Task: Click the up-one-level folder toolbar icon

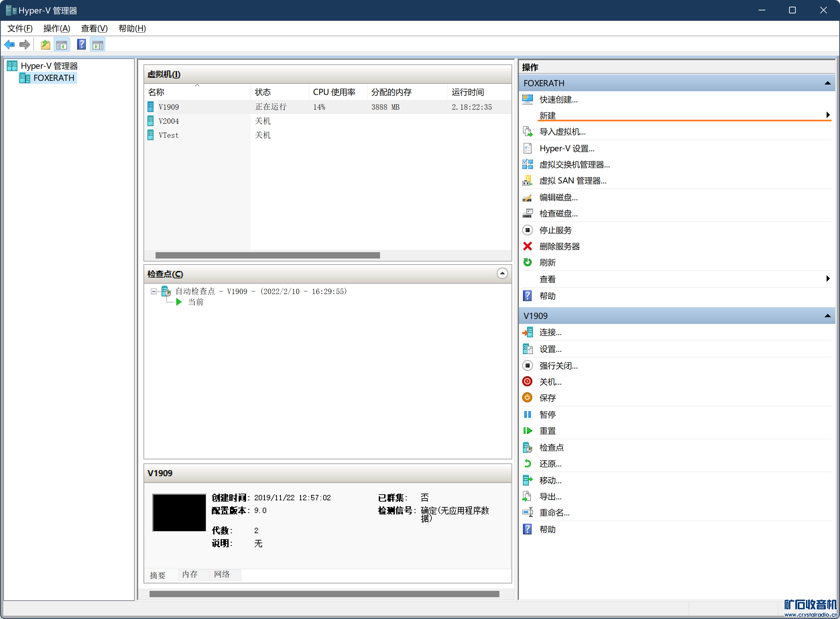Action: pyautogui.click(x=45, y=45)
